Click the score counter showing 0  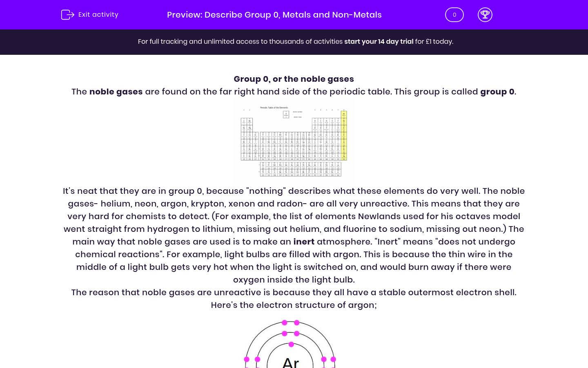[454, 15]
